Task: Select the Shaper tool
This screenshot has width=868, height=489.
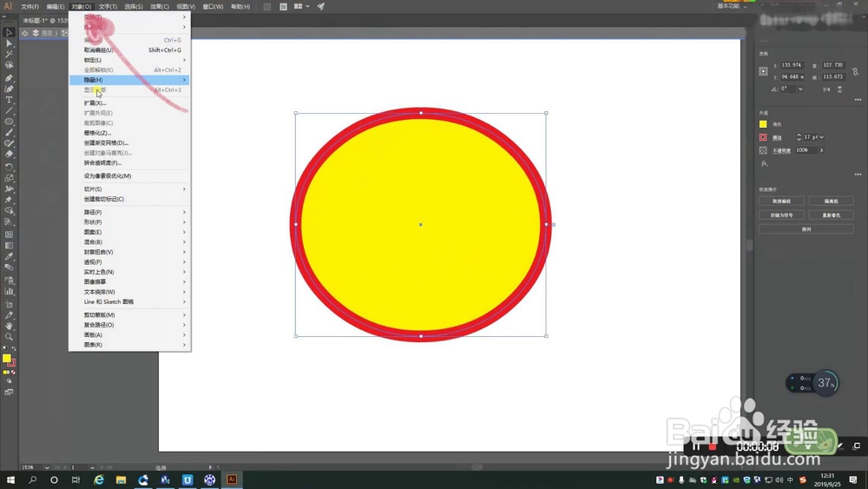Action: 9,144
